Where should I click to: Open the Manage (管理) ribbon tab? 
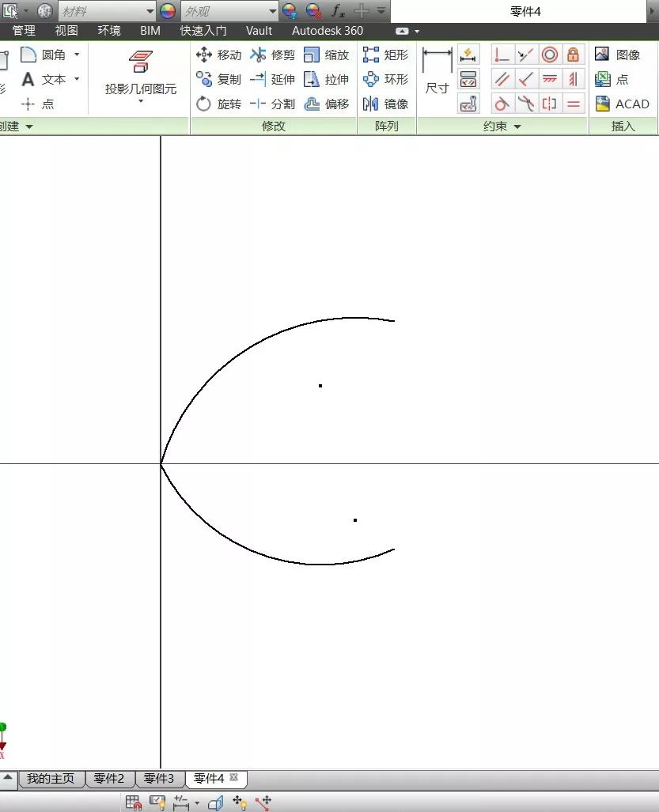coord(24,31)
